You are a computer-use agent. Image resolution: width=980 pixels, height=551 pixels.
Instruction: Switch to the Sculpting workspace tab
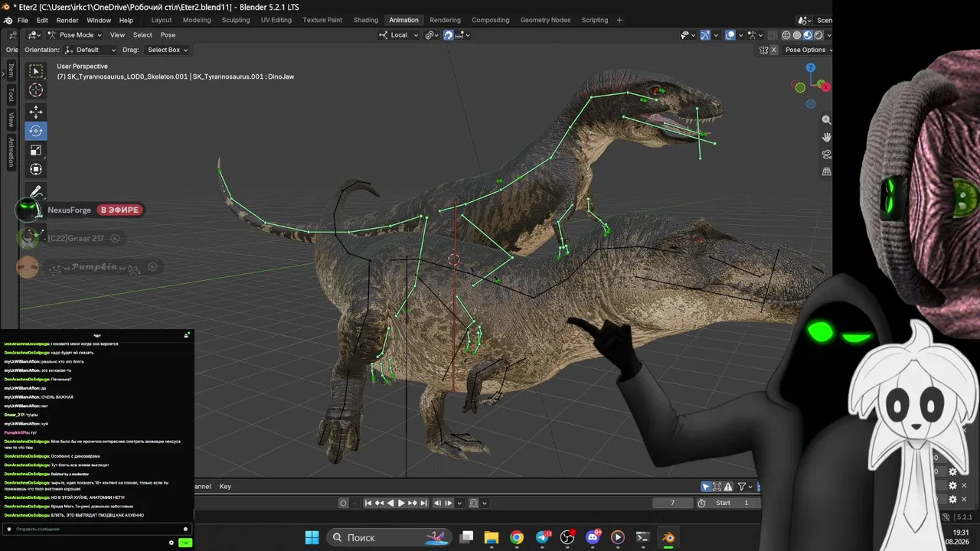coord(236,20)
